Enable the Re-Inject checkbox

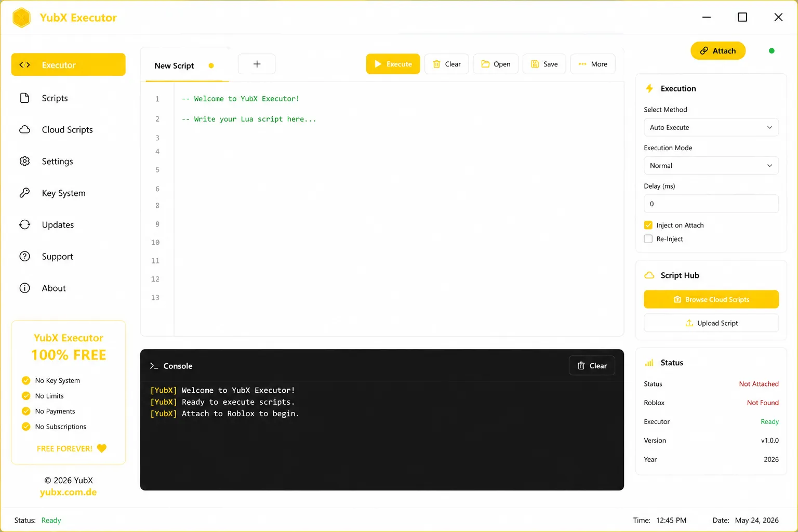pos(648,239)
